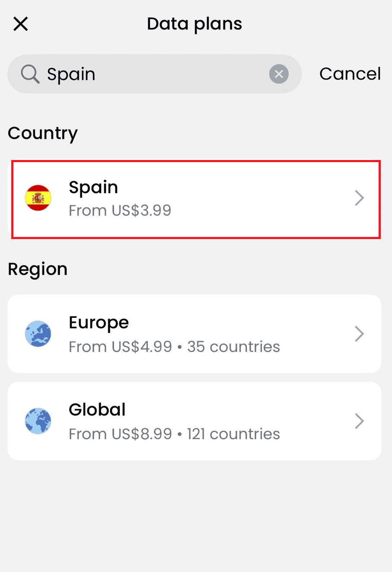The width and height of the screenshot is (392, 572).
Task: Expand Spain plans via its chevron
Action: [359, 198]
